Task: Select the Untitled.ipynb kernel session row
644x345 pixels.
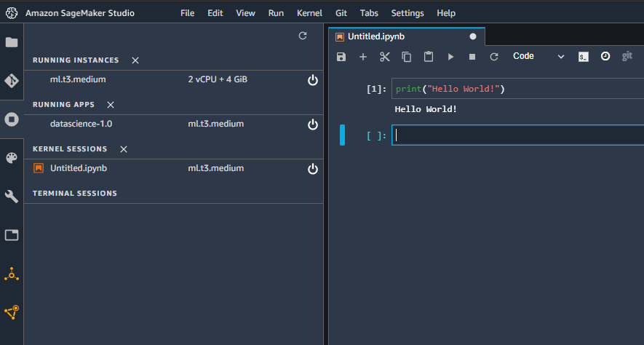Action: [x=173, y=168]
